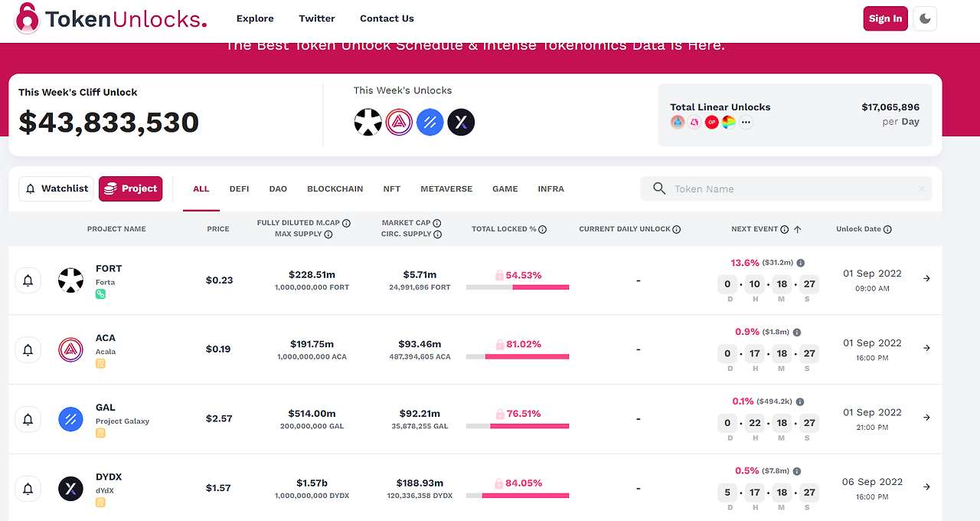Toggle watchlist bell for ACA

28,350
